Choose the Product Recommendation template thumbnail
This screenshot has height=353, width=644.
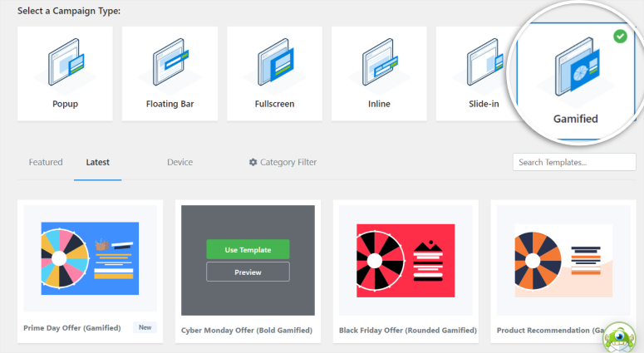pyautogui.click(x=563, y=257)
